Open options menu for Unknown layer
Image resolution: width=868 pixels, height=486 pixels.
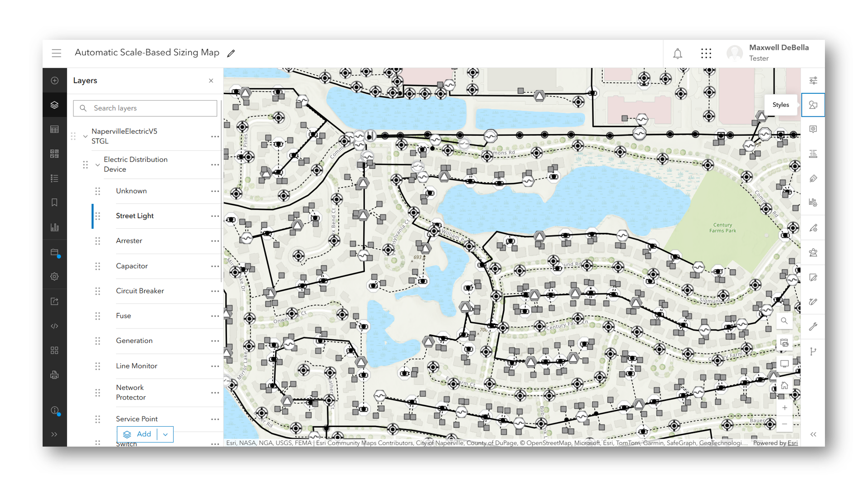pyautogui.click(x=215, y=191)
